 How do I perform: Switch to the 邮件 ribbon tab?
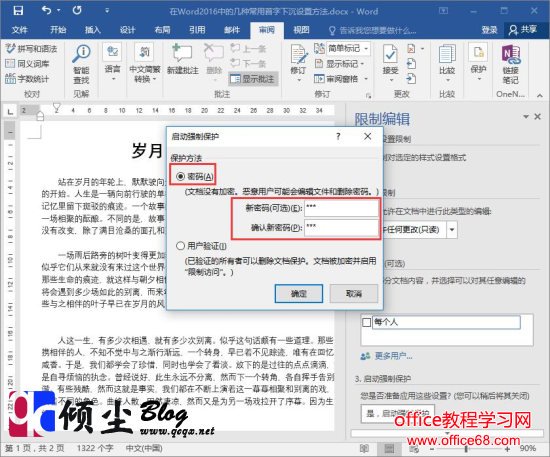232,30
